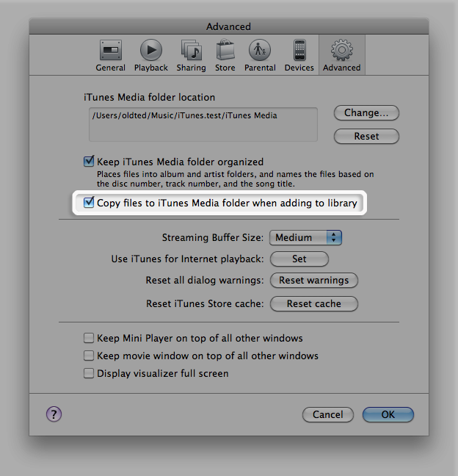Image resolution: width=458 pixels, height=476 pixels.
Task: Enable Keep movie window on top
Action: (89, 356)
